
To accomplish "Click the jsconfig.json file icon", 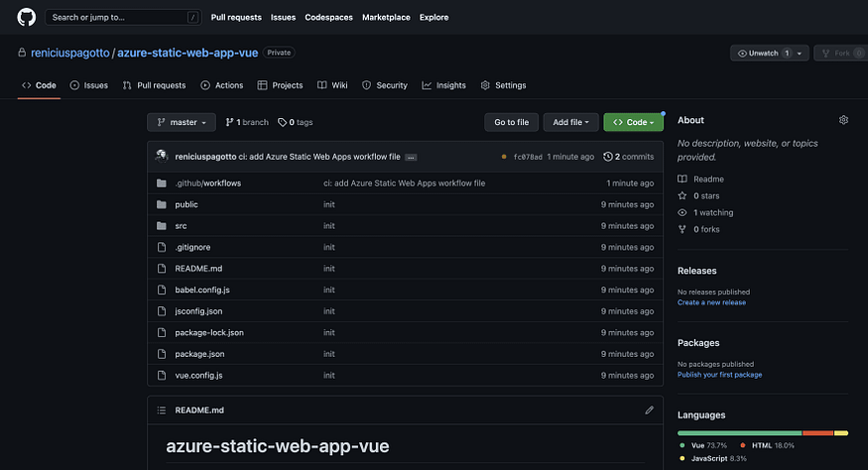I will pos(161,311).
